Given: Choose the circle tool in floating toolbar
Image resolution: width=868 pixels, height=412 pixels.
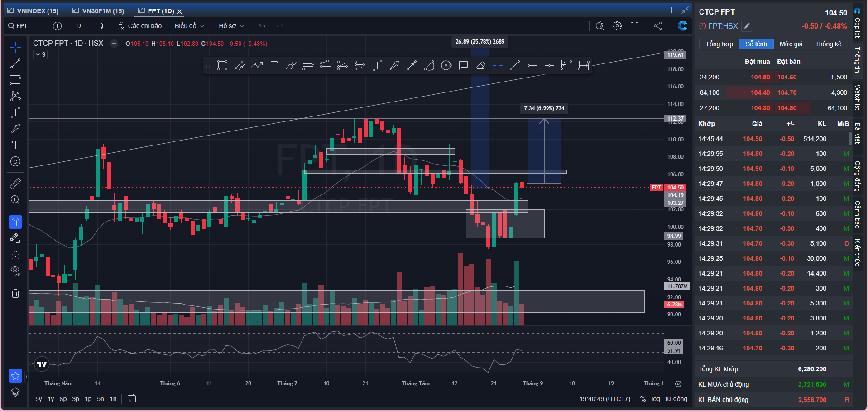Looking at the screenshot, I should [446, 66].
